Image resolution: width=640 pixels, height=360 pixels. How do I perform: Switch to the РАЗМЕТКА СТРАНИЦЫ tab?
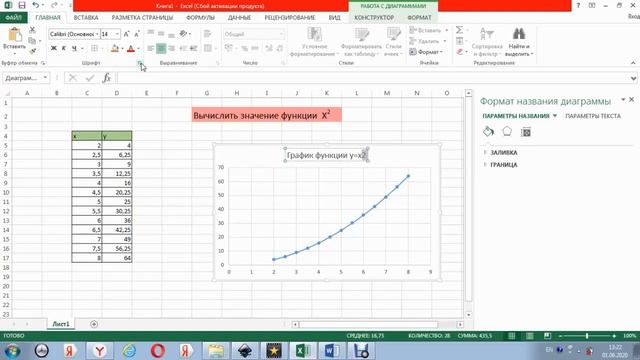pos(142,18)
